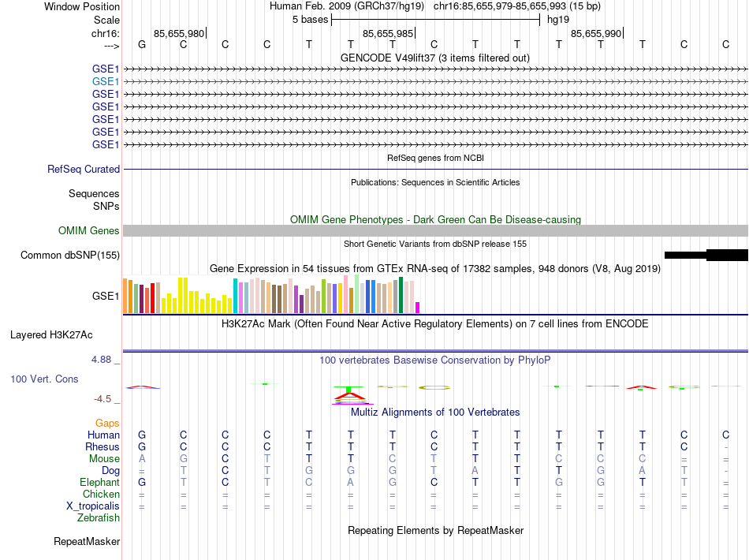Click the Human species label
The width and height of the screenshot is (749, 560).
(103, 435)
